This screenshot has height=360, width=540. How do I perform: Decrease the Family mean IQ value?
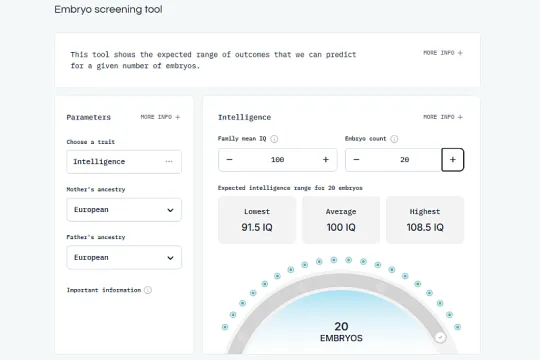pos(229,160)
